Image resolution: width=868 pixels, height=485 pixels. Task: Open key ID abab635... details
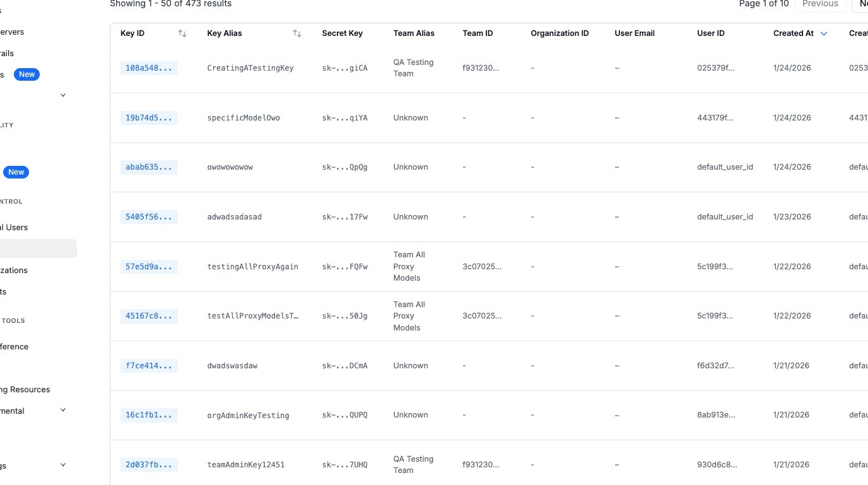(x=149, y=167)
